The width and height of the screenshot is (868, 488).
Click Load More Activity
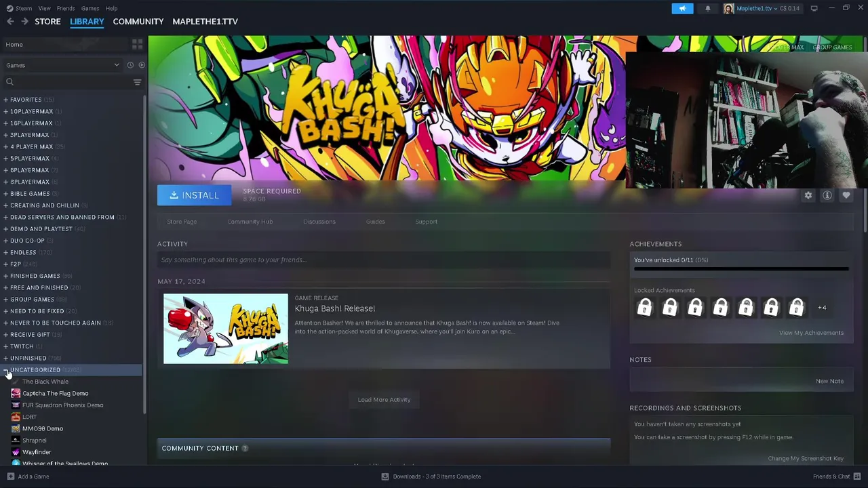384,400
